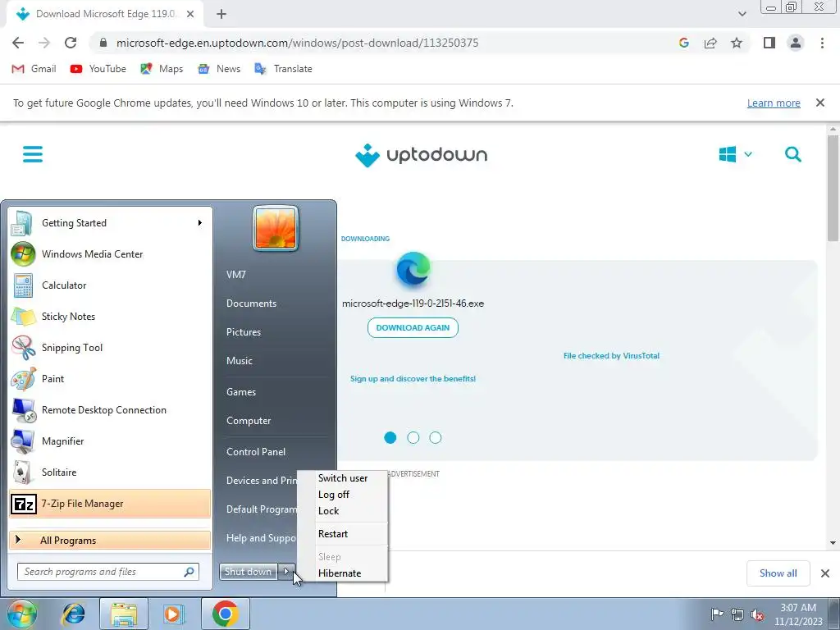Open Chrome profile icon

click(x=796, y=43)
